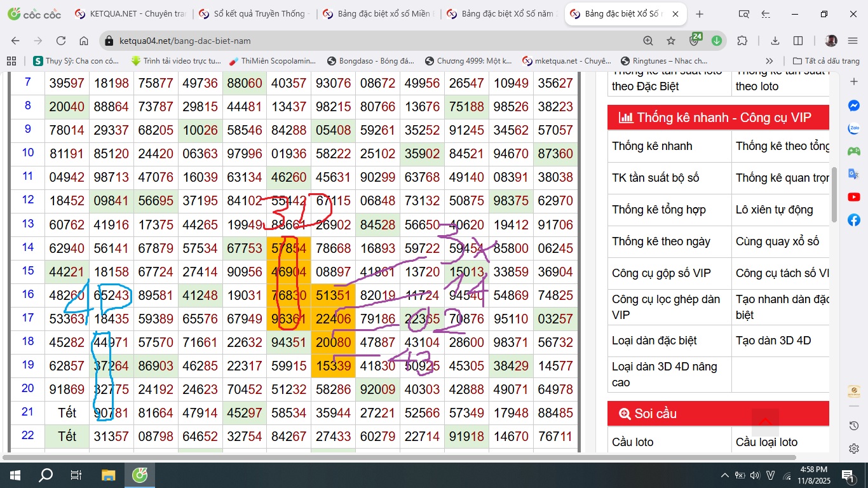
Task: Open Messenger from the browser sidebar
Action: pos(854,106)
